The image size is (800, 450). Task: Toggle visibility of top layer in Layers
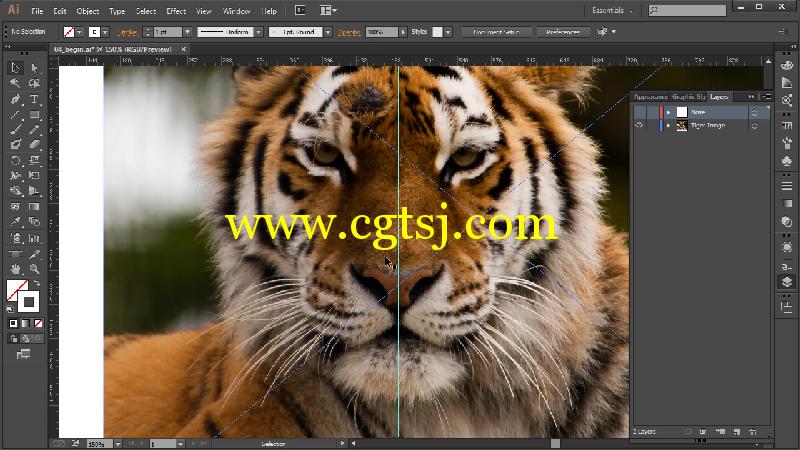(x=639, y=112)
